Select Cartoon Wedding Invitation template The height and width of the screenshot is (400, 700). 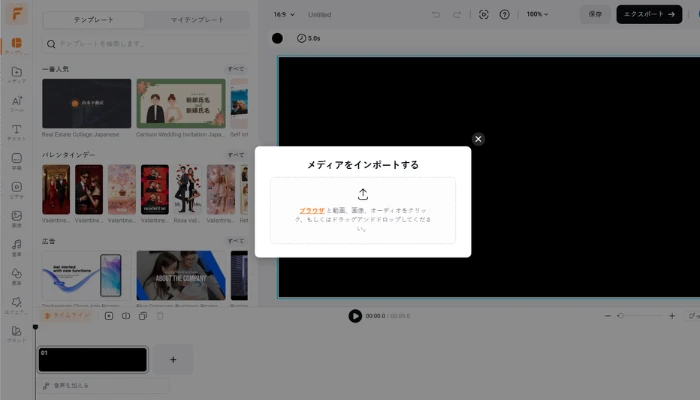point(181,104)
